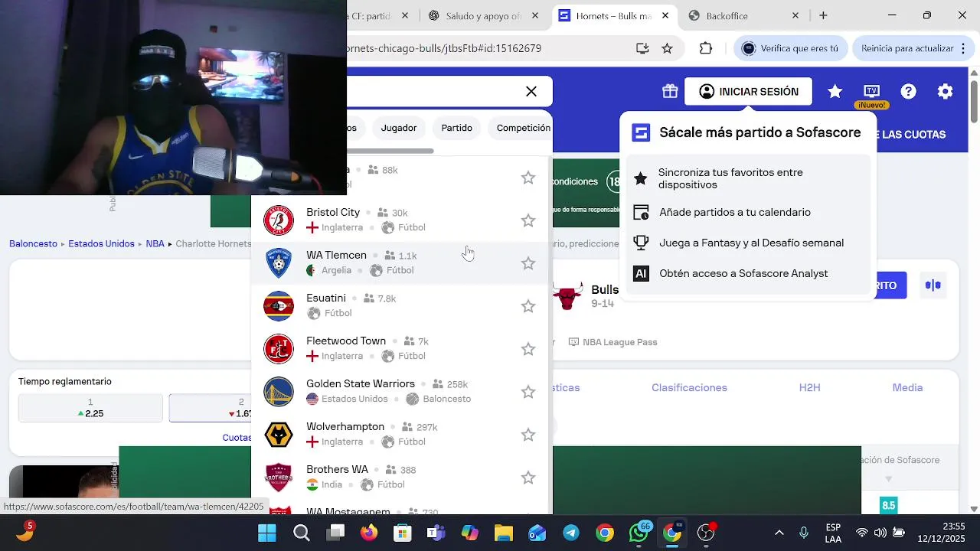Favorite Esuatini with its star

coord(528,306)
